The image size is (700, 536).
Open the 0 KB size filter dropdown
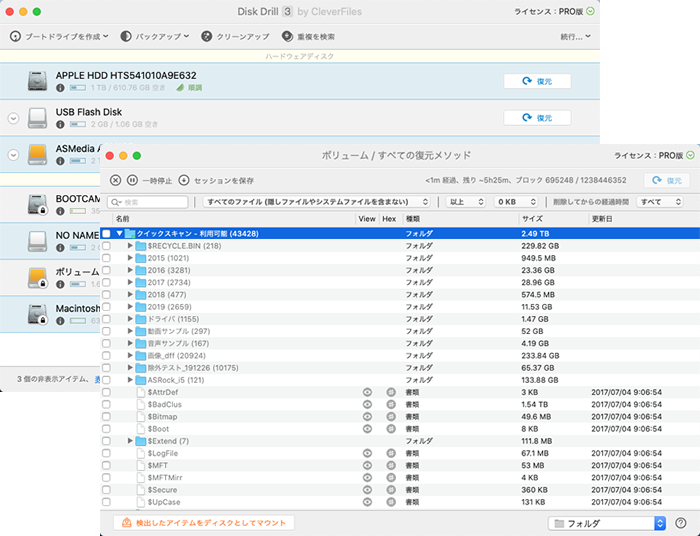click(516, 202)
